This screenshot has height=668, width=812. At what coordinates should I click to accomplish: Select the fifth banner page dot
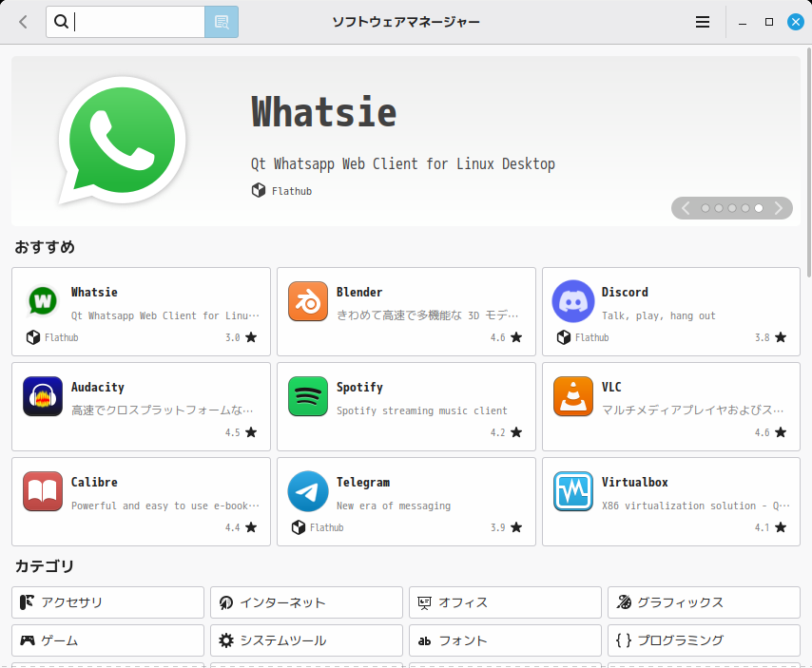759,208
